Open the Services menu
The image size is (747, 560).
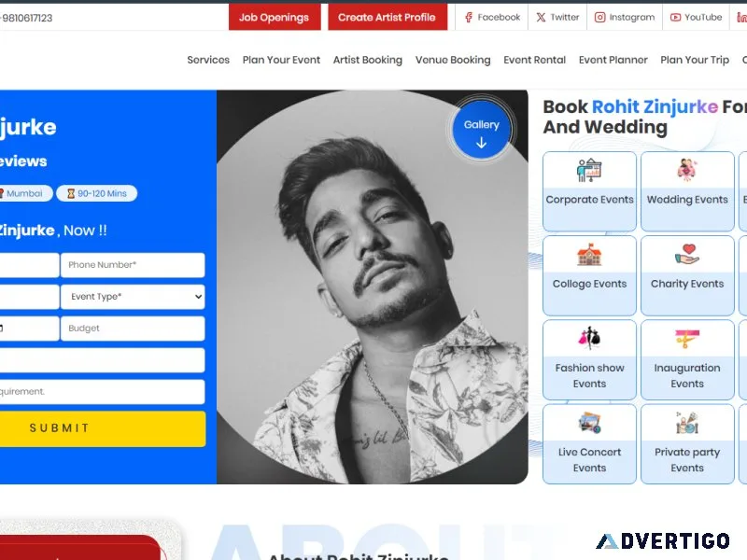coord(208,60)
